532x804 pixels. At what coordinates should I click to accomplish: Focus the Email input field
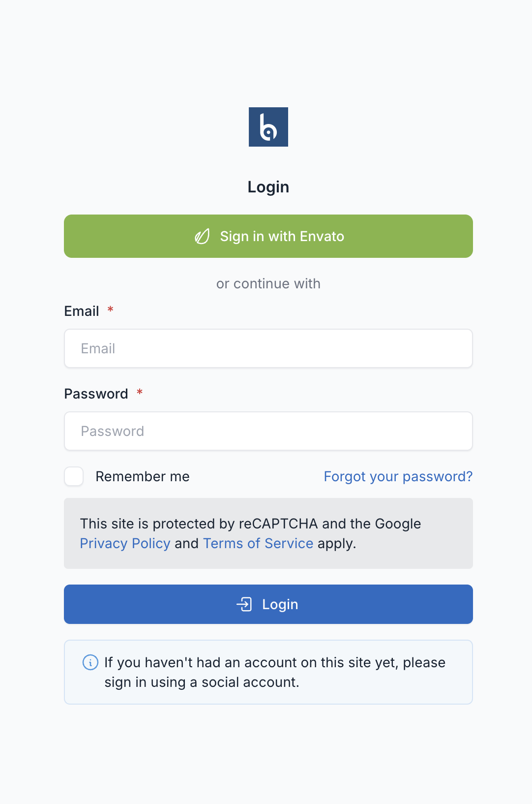(268, 348)
